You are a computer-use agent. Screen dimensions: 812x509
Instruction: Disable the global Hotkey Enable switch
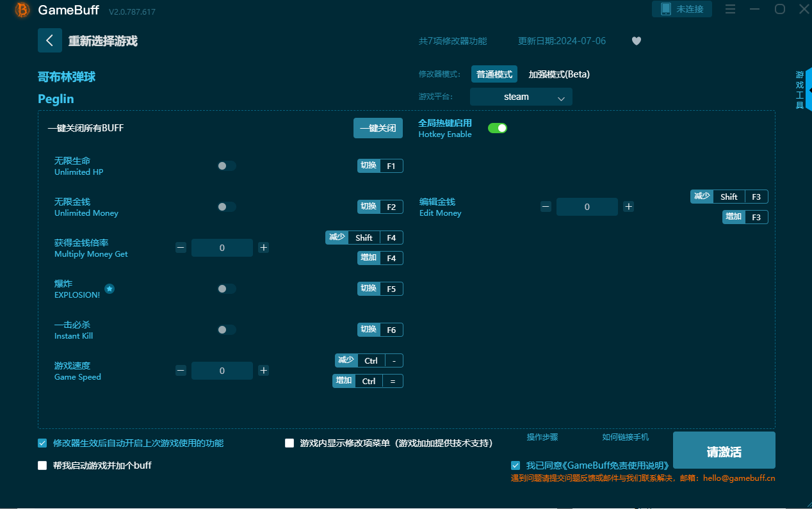498,128
